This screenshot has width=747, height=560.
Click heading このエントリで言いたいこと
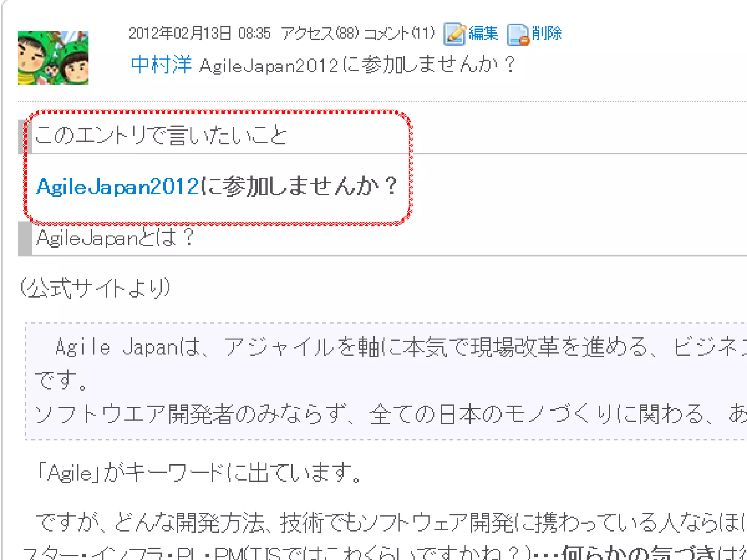(161, 135)
